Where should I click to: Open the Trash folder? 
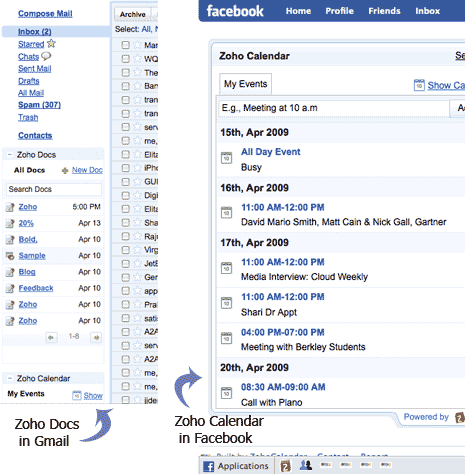point(28,117)
